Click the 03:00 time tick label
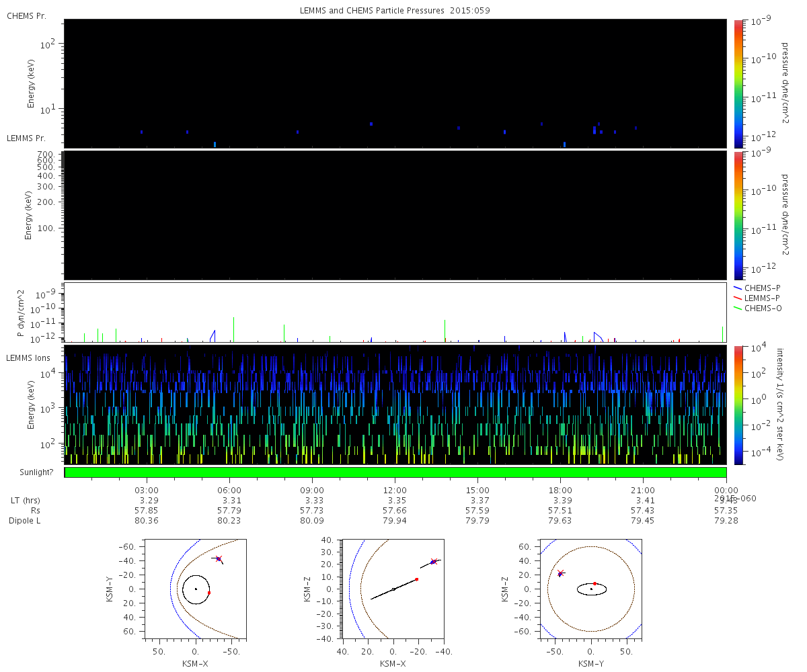Viewport: 807px width, 672px height. click(147, 491)
